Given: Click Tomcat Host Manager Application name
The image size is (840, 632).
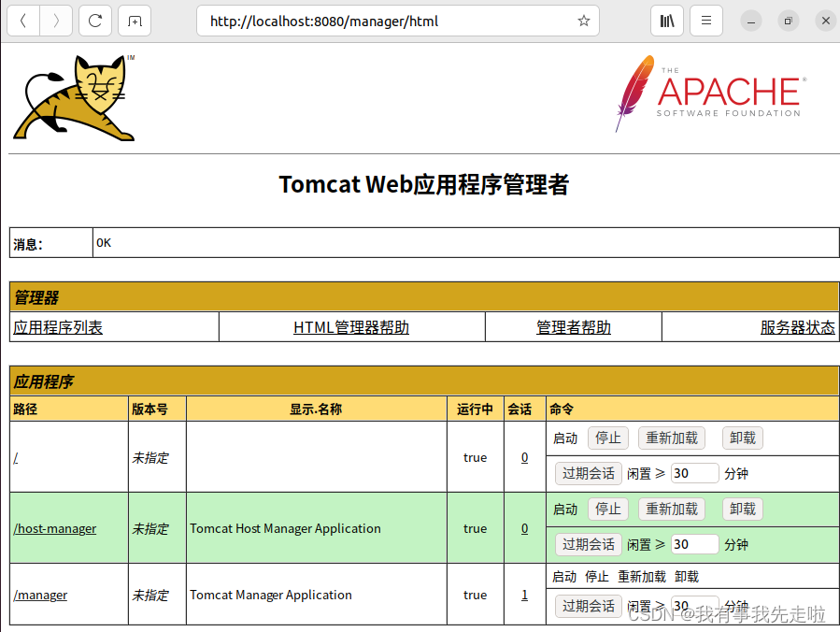Looking at the screenshot, I should click(285, 528).
